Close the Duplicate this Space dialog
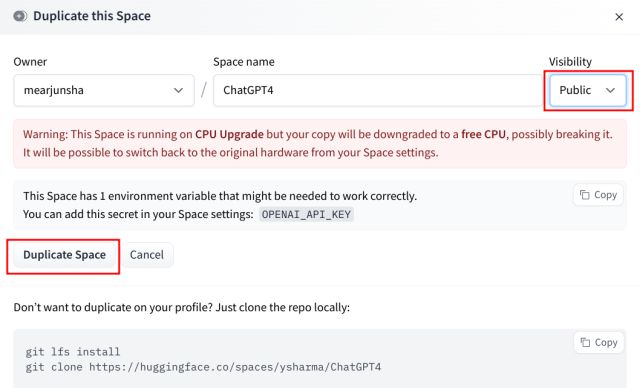The height and width of the screenshot is (388, 640). (x=619, y=17)
